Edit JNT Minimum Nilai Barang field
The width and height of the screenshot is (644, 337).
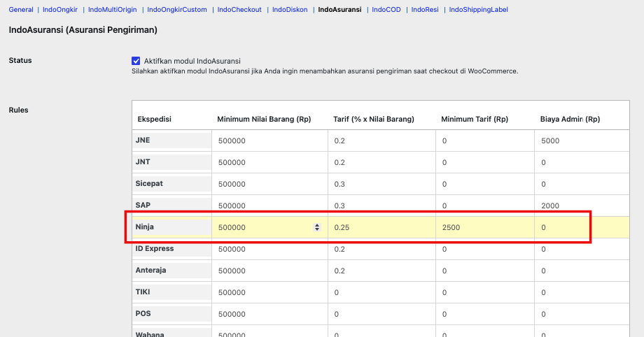[x=269, y=162]
